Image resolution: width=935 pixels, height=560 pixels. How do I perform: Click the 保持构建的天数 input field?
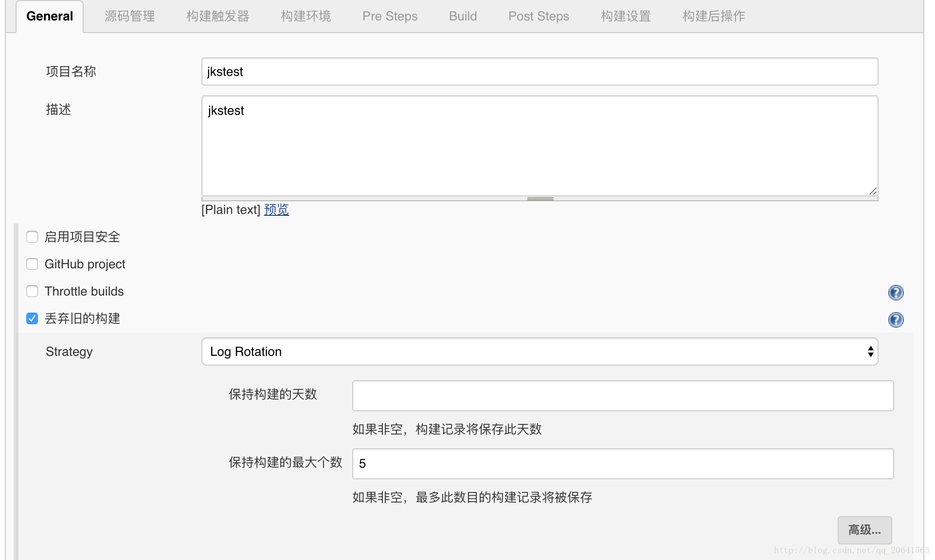(624, 395)
